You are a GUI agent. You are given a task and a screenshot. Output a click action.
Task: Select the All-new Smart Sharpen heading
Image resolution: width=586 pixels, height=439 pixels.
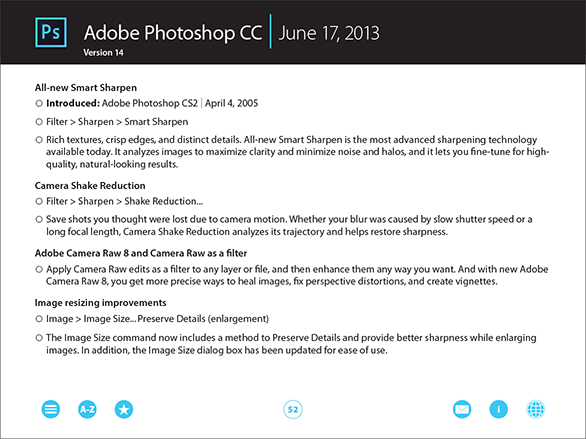pyautogui.click(x=86, y=88)
